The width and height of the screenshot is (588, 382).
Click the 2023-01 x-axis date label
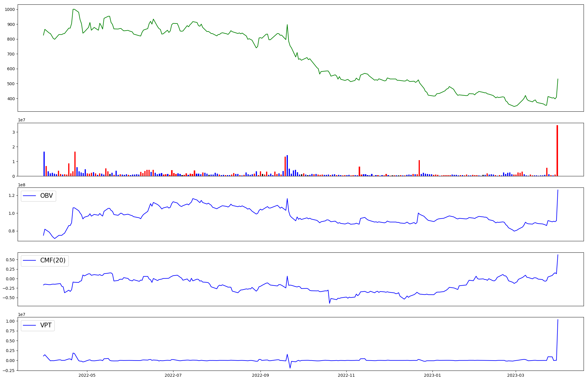[432, 375]
